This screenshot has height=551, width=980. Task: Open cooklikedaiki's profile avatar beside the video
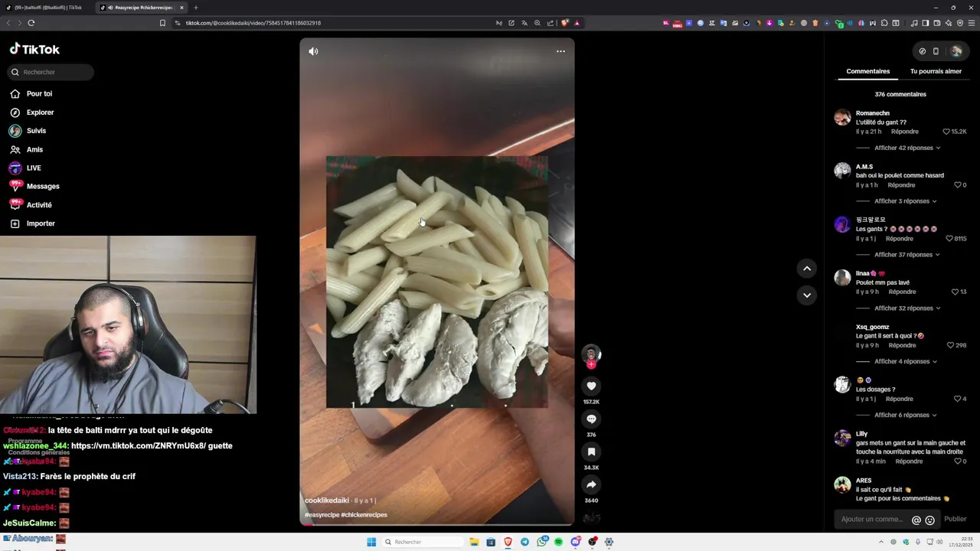591,354
